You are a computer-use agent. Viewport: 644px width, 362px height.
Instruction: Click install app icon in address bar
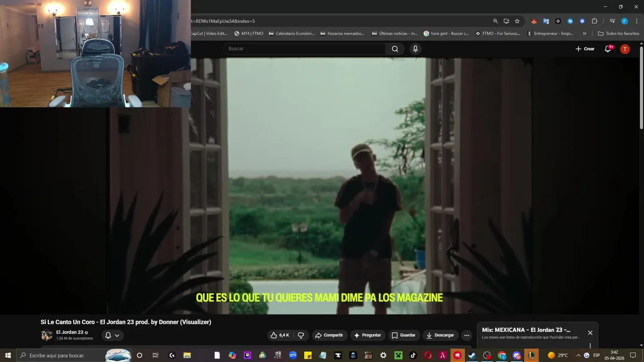(x=506, y=21)
